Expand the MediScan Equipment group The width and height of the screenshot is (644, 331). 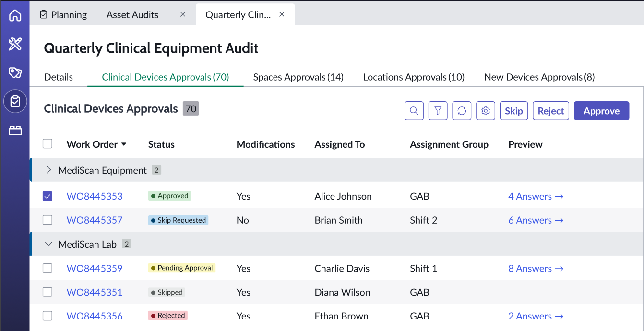[48, 170]
